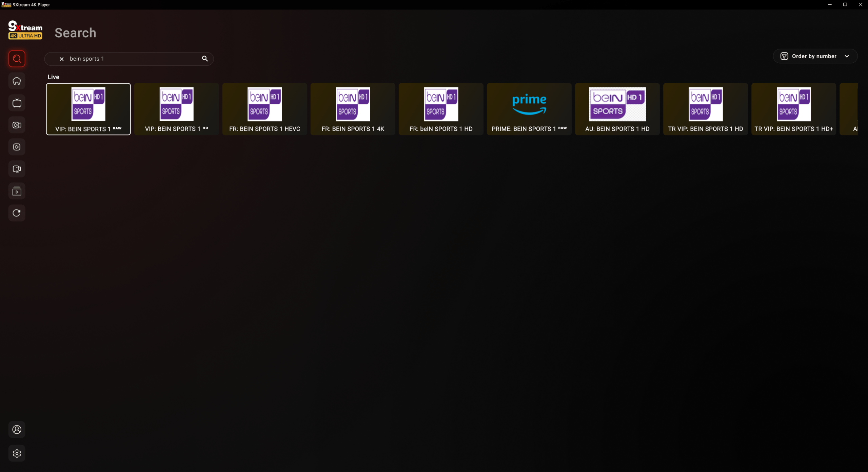Open the Playlist stack icon in sidebar
The width and height of the screenshot is (868, 472).
(17, 191)
